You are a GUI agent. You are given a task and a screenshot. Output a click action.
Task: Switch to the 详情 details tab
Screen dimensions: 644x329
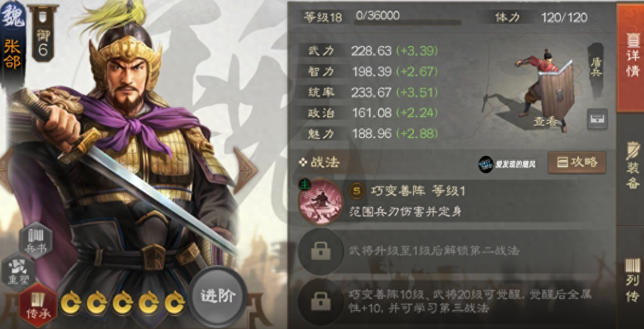click(x=631, y=58)
